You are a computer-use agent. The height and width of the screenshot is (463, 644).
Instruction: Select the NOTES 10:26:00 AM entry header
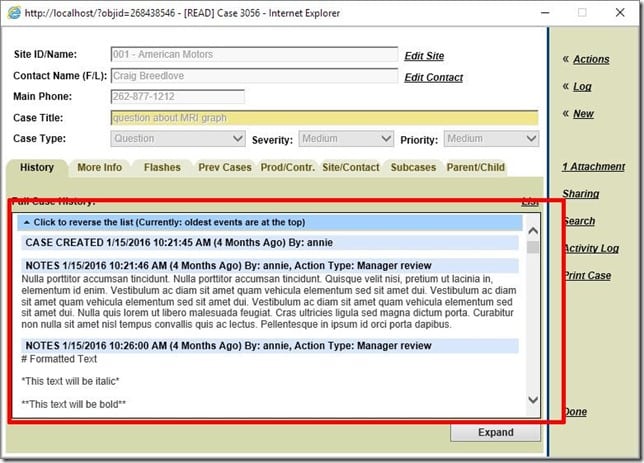coord(270,346)
